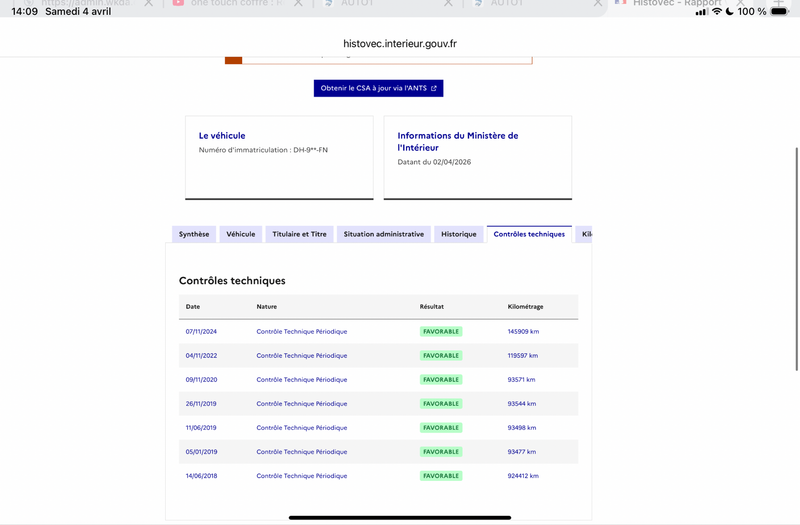Open the Synthèse tab

coord(194,234)
